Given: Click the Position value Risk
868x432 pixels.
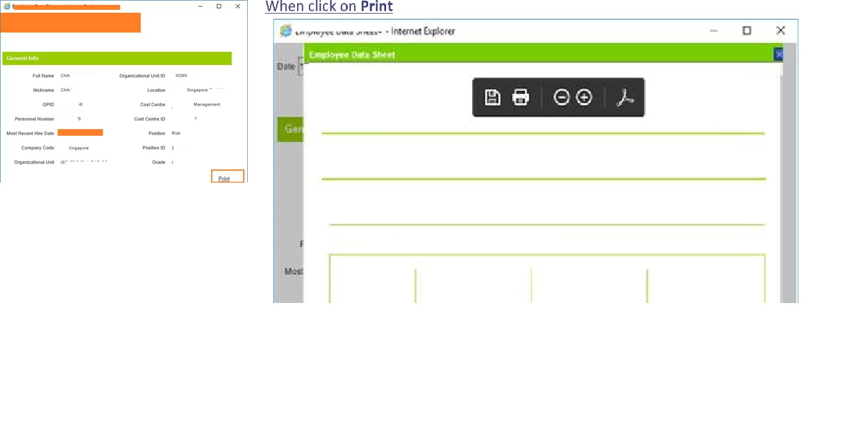Looking at the screenshot, I should point(176,133).
